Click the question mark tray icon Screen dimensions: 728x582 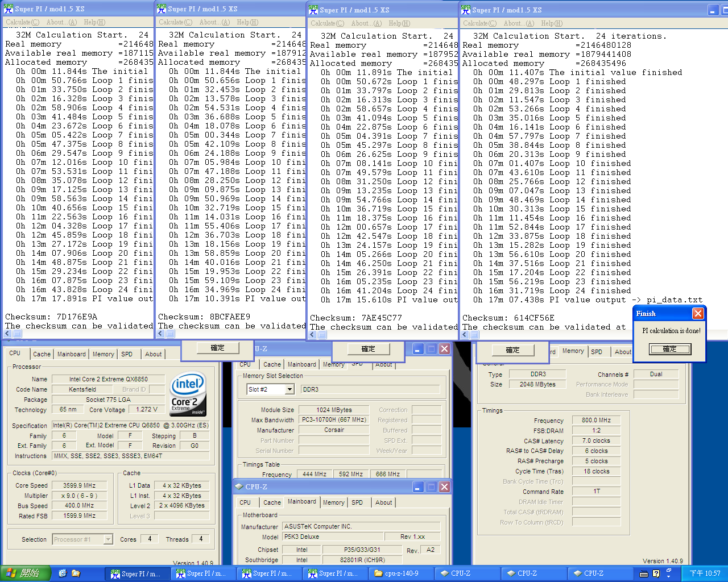click(x=656, y=574)
